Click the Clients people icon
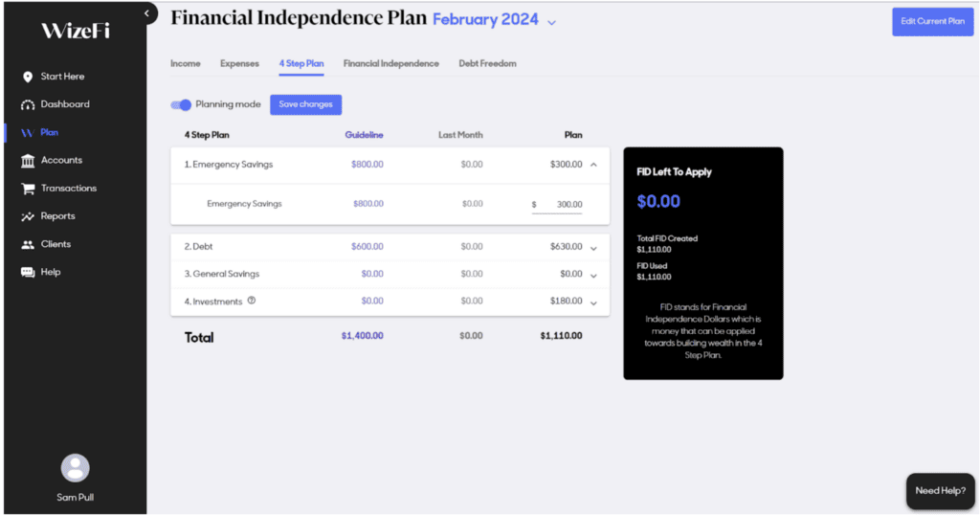Viewport: 980px width, 515px height. pyautogui.click(x=28, y=244)
